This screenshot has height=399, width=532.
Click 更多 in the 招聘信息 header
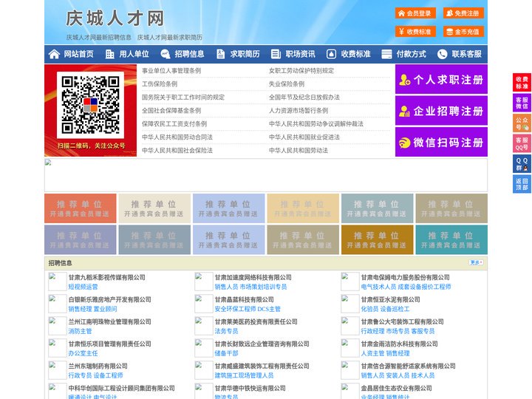click(476, 262)
